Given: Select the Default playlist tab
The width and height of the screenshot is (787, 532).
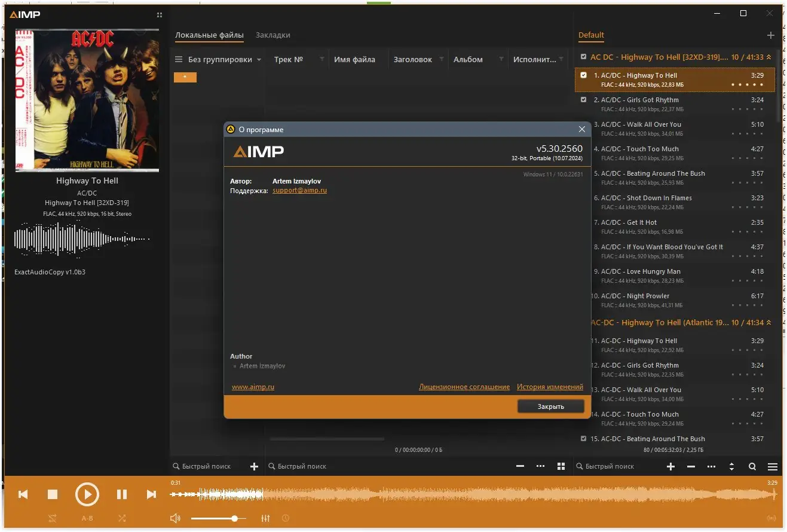Looking at the screenshot, I should [591, 35].
